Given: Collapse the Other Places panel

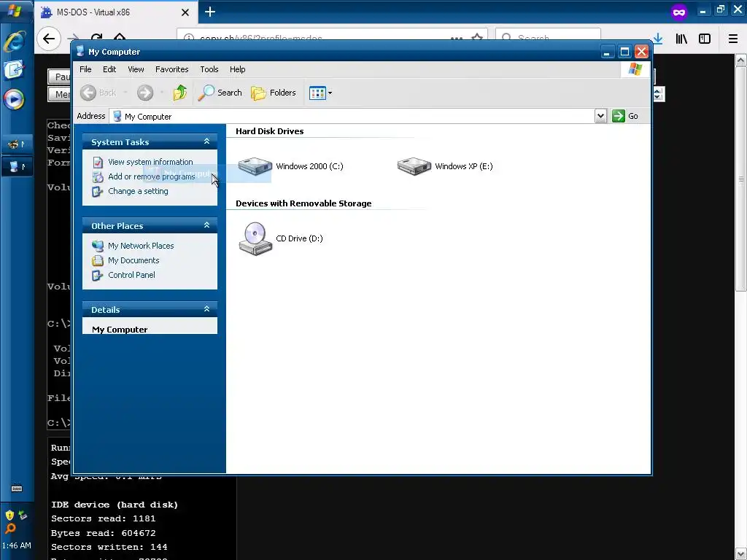Looking at the screenshot, I should pos(206,225).
